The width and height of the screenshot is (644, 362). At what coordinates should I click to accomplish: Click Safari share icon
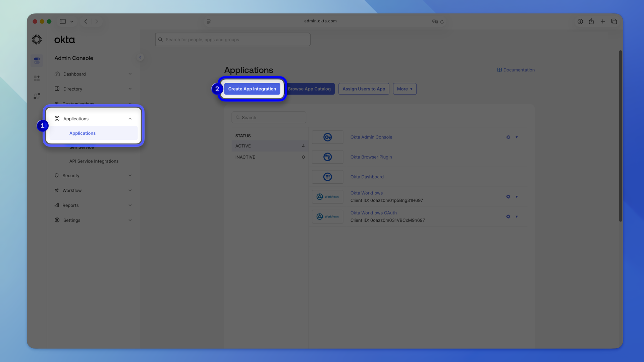coord(591,21)
